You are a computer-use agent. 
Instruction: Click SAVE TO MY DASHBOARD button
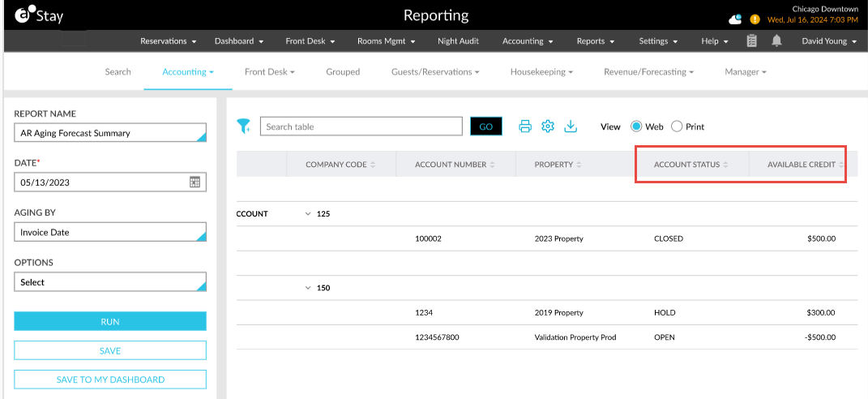click(110, 380)
